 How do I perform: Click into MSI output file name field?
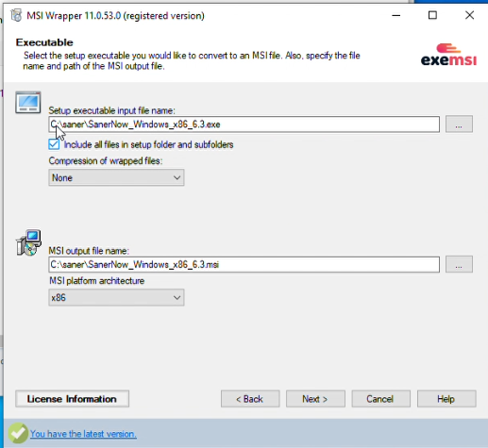click(x=244, y=264)
